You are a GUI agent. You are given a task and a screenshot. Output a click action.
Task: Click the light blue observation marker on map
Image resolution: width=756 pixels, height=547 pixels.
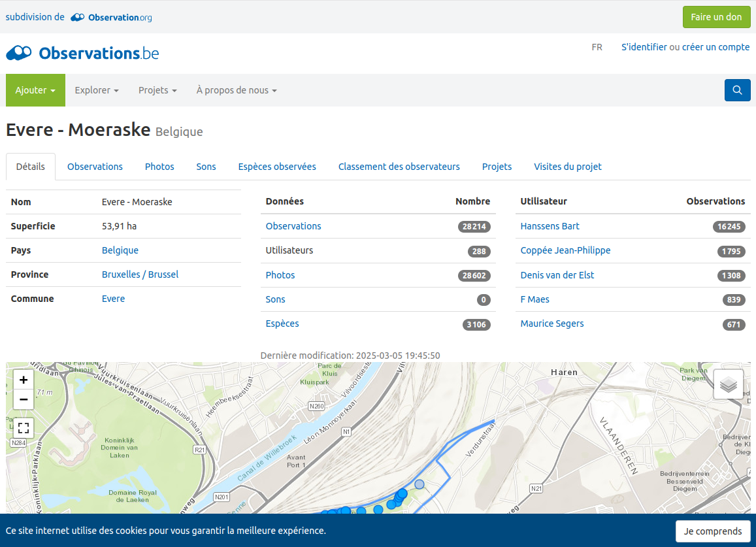pos(419,484)
